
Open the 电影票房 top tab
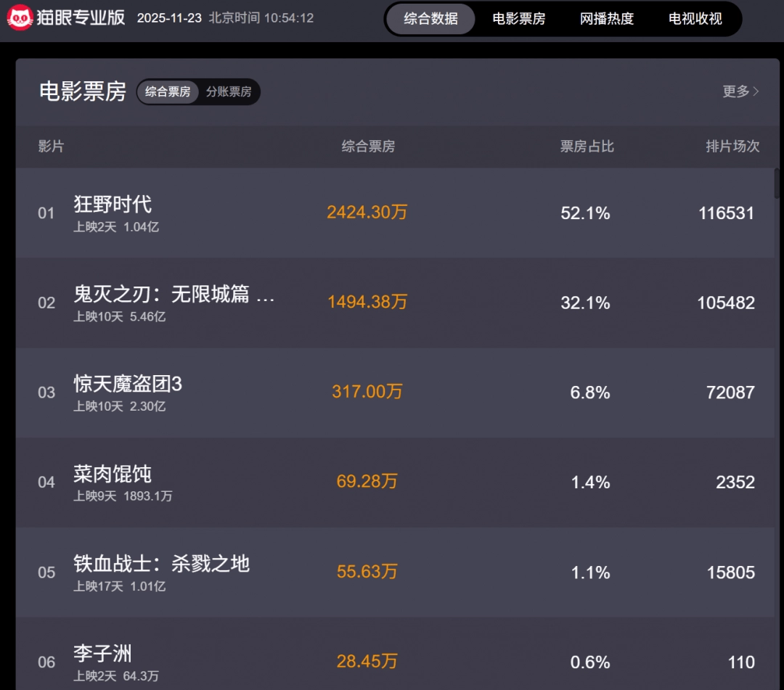click(x=518, y=19)
